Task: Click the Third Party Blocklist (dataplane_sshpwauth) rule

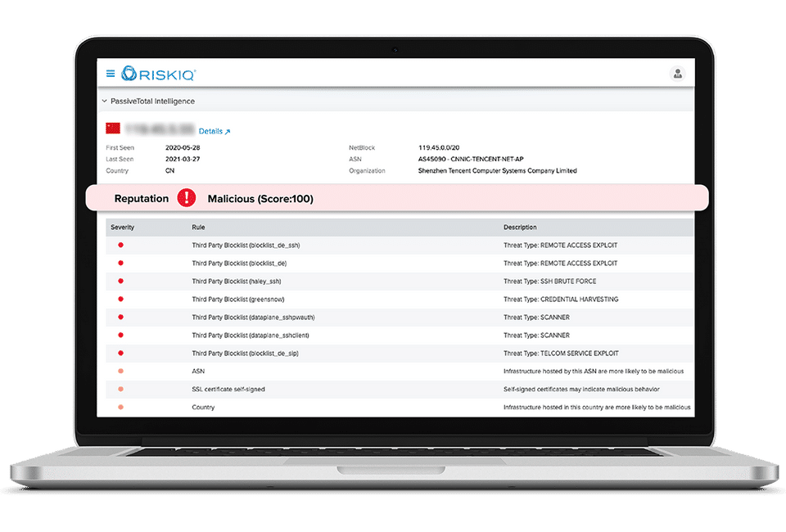Action: [x=253, y=318]
